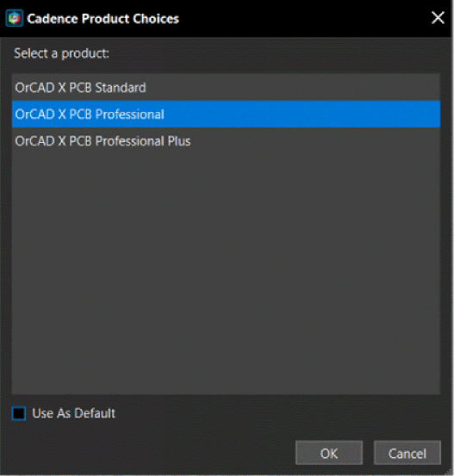Select OrCAD X PCB Professional
The image size is (454, 476).
[226, 114]
